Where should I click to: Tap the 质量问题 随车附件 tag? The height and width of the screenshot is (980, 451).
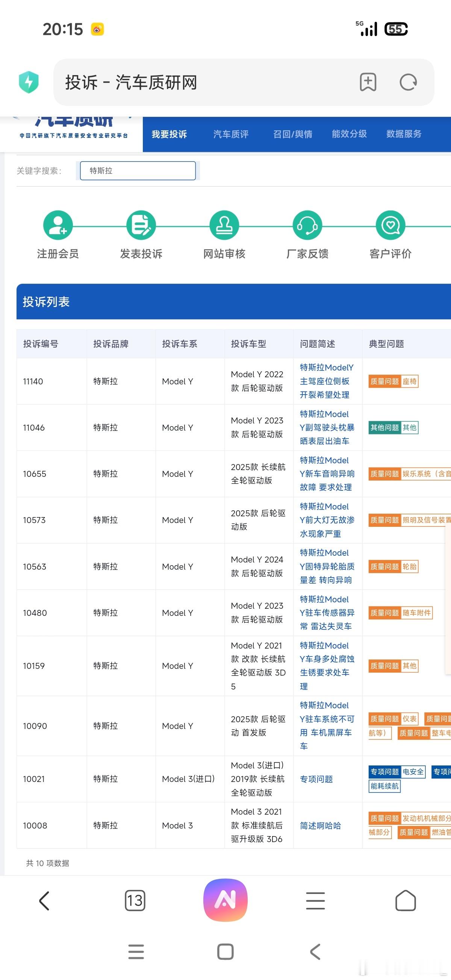[x=401, y=613]
